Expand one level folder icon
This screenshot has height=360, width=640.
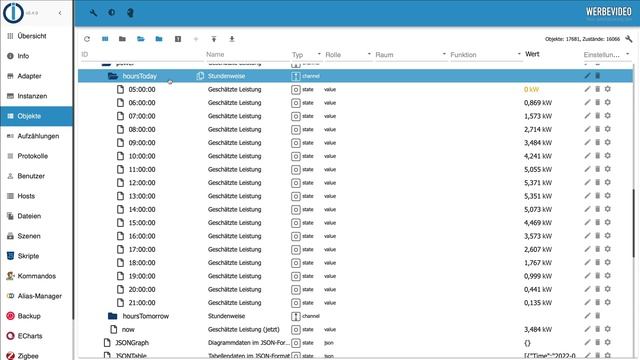coord(140,39)
